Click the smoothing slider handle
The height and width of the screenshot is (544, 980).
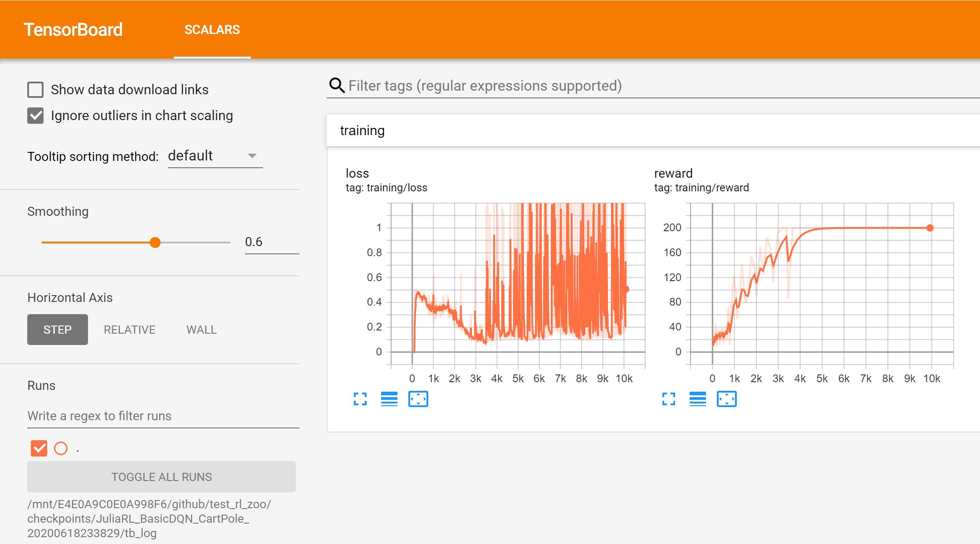pyautogui.click(x=155, y=243)
